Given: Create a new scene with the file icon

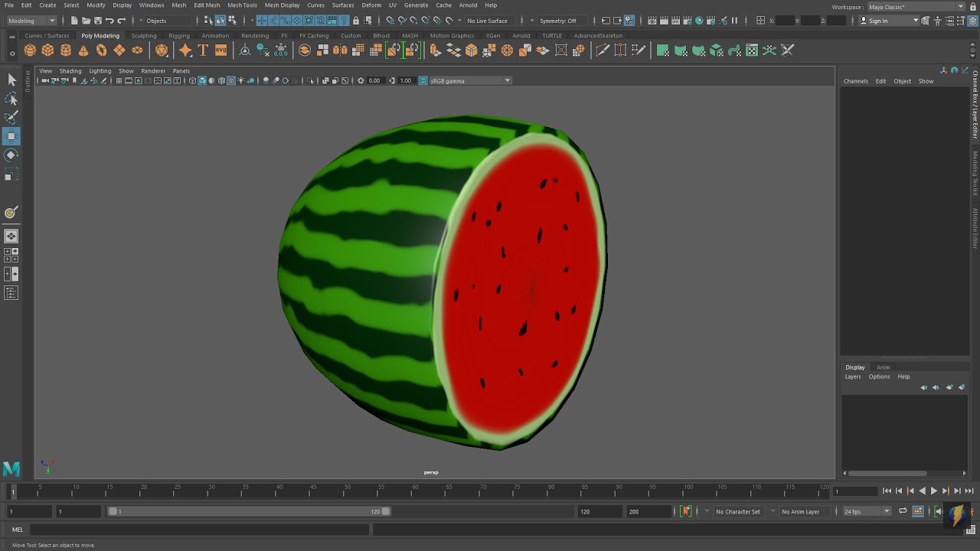Looking at the screenshot, I should pyautogui.click(x=74, y=21).
